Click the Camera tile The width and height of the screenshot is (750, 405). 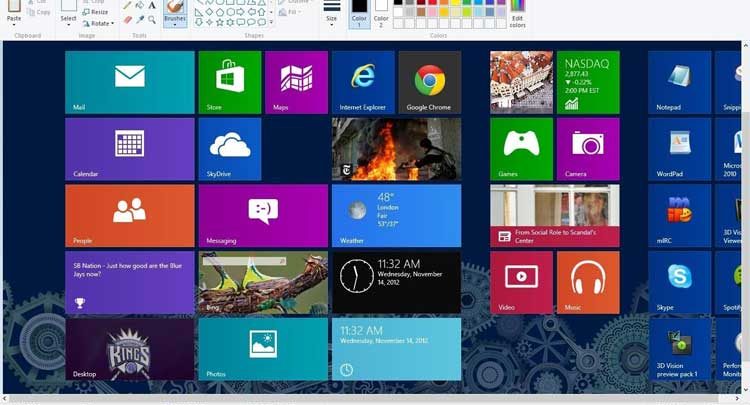point(588,149)
